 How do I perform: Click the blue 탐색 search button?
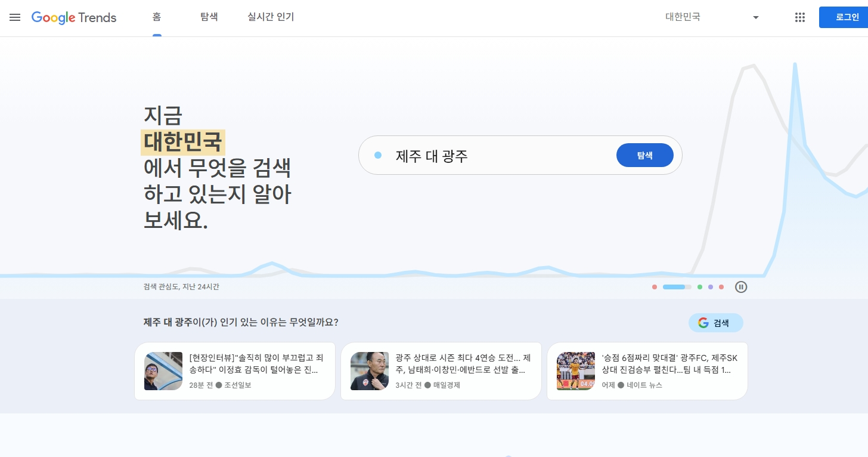click(645, 155)
